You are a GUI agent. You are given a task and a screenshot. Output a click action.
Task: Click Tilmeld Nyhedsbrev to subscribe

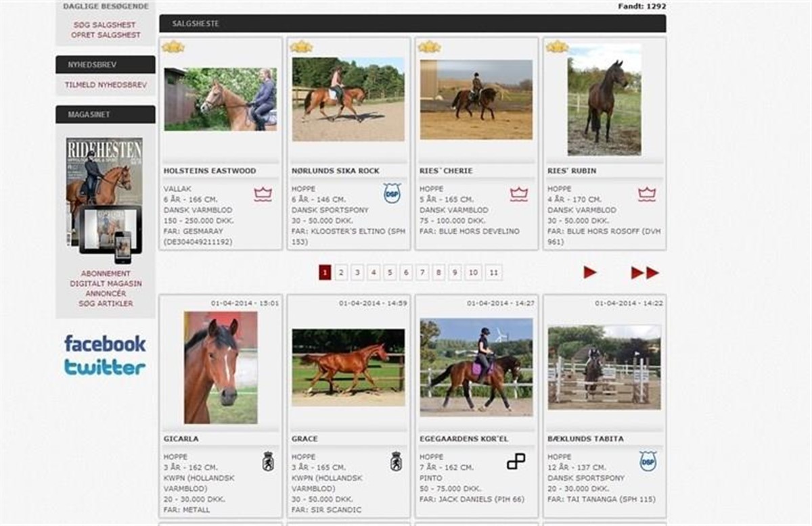click(106, 85)
